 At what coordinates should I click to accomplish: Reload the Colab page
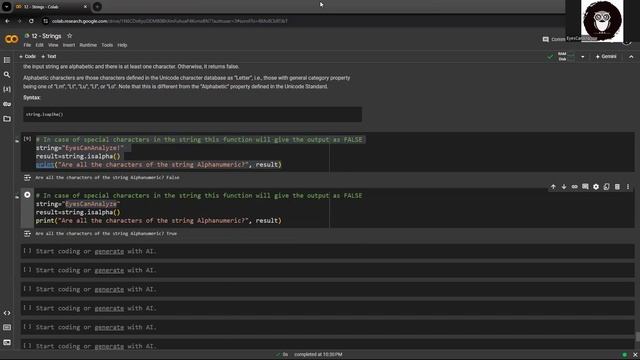click(x=31, y=21)
